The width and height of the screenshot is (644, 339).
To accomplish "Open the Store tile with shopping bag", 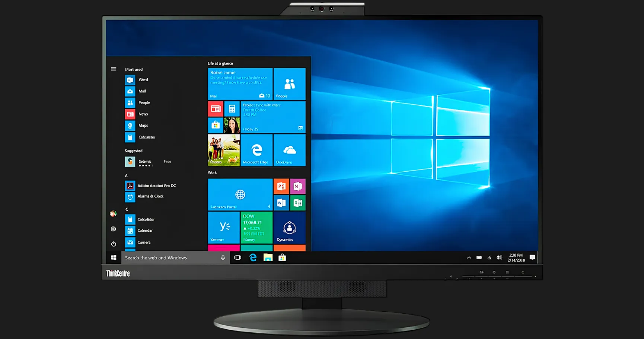I will point(216,125).
